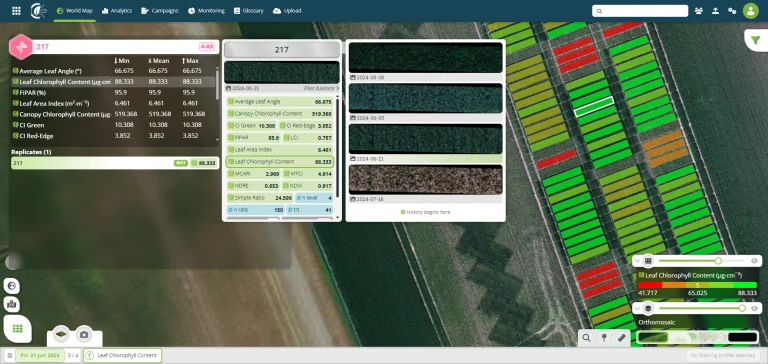Viewport: 768px width, 364px height.
Task: Sort by the Mean column header
Action: [158, 61]
